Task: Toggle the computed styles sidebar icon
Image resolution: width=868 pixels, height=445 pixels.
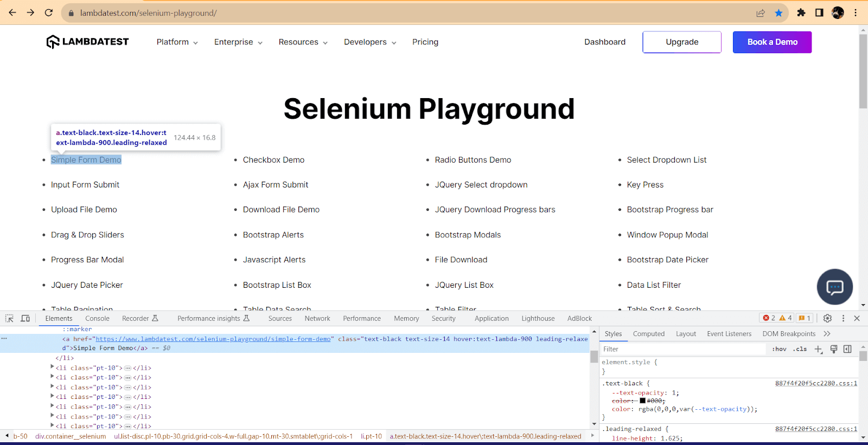Action: (847, 349)
